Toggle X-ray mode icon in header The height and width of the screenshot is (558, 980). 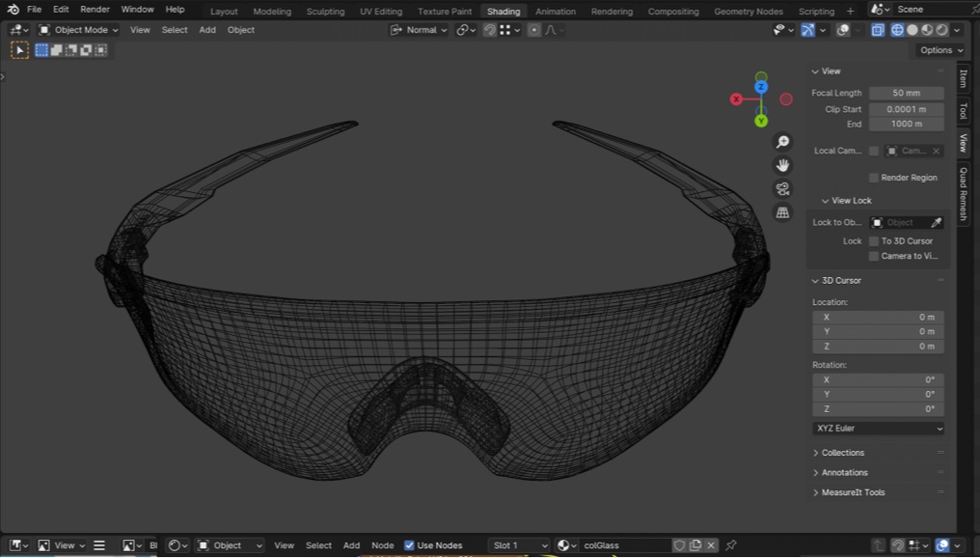(x=877, y=30)
